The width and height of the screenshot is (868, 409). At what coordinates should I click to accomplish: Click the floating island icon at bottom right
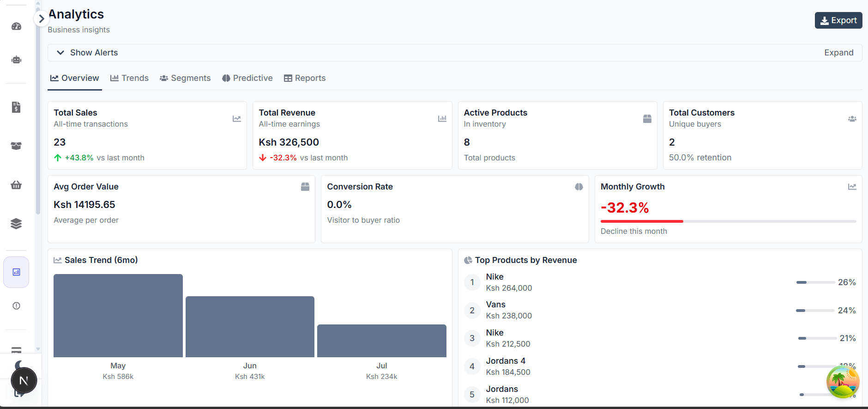843,382
